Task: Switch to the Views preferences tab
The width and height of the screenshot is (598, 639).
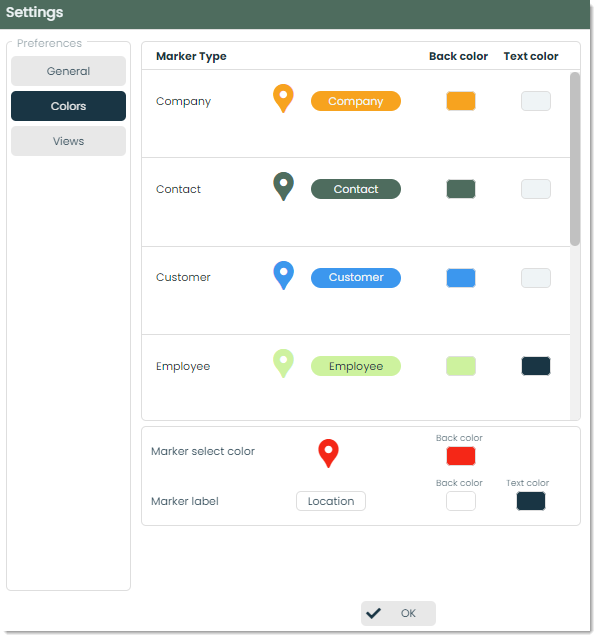Action: (68, 141)
